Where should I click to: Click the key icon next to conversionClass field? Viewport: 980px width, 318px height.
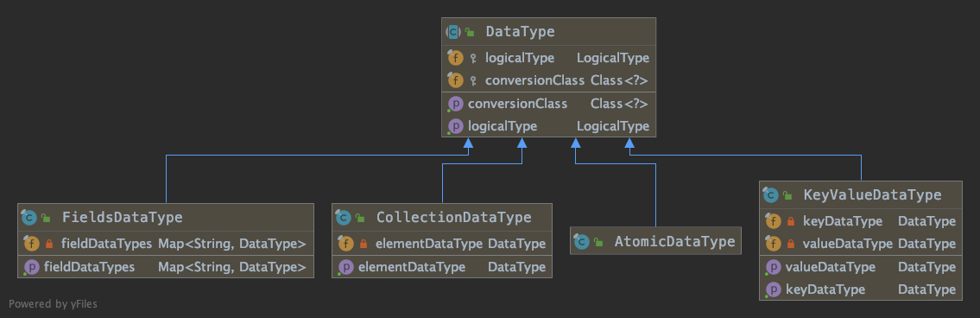tap(473, 80)
